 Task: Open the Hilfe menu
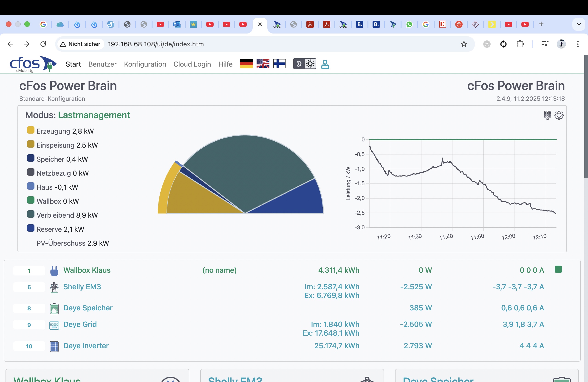225,64
